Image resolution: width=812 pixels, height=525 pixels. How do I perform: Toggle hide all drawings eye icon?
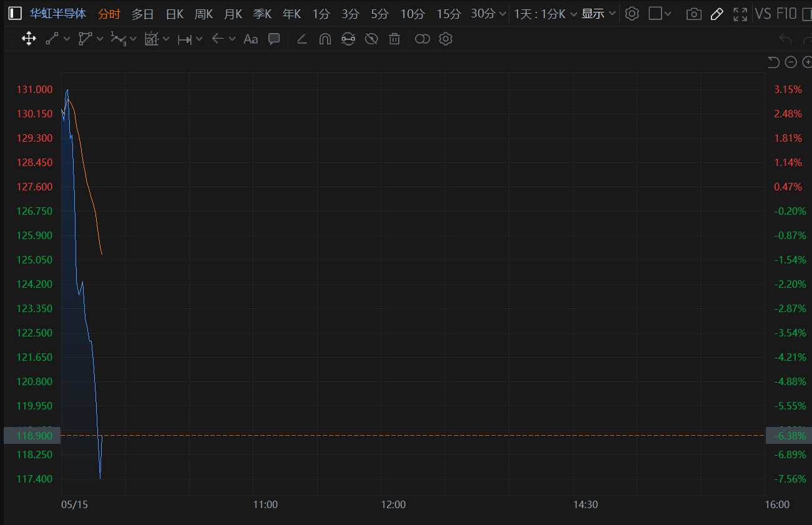click(371, 39)
